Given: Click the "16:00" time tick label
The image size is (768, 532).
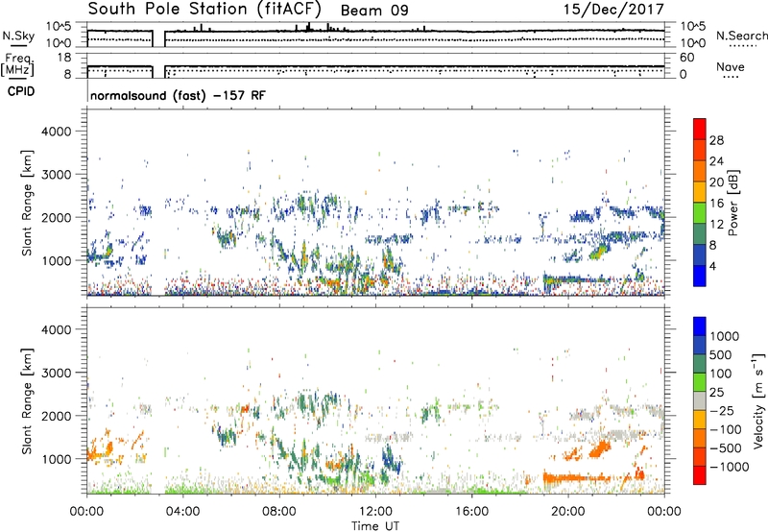Looking at the screenshot, I should click(471, 512).
